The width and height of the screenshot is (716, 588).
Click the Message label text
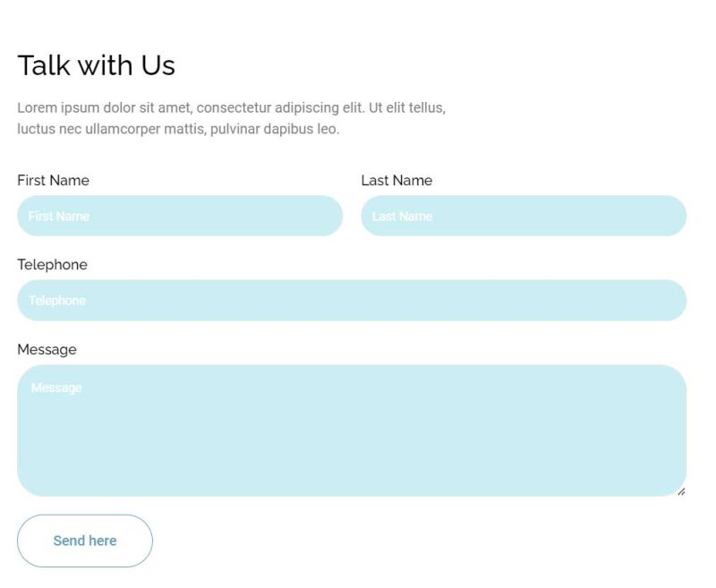coord(47,349)
